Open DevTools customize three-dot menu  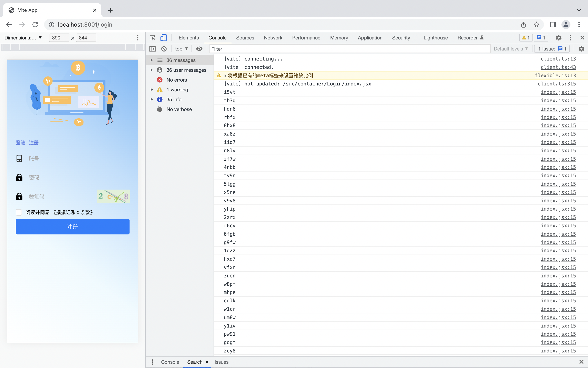570,38
